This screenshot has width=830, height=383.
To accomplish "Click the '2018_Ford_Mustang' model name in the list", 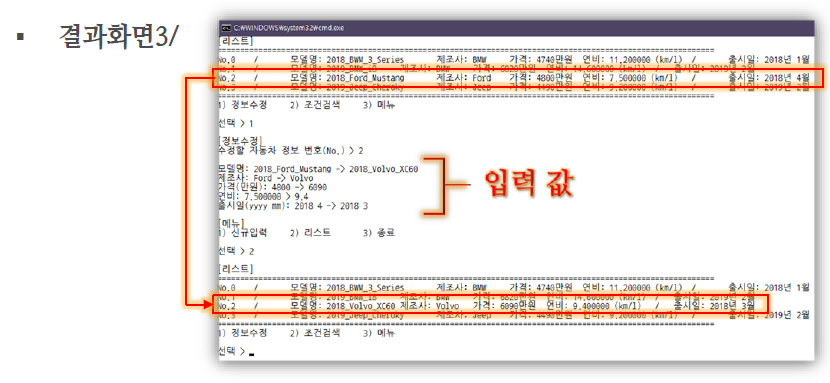I will pos(365,78).
